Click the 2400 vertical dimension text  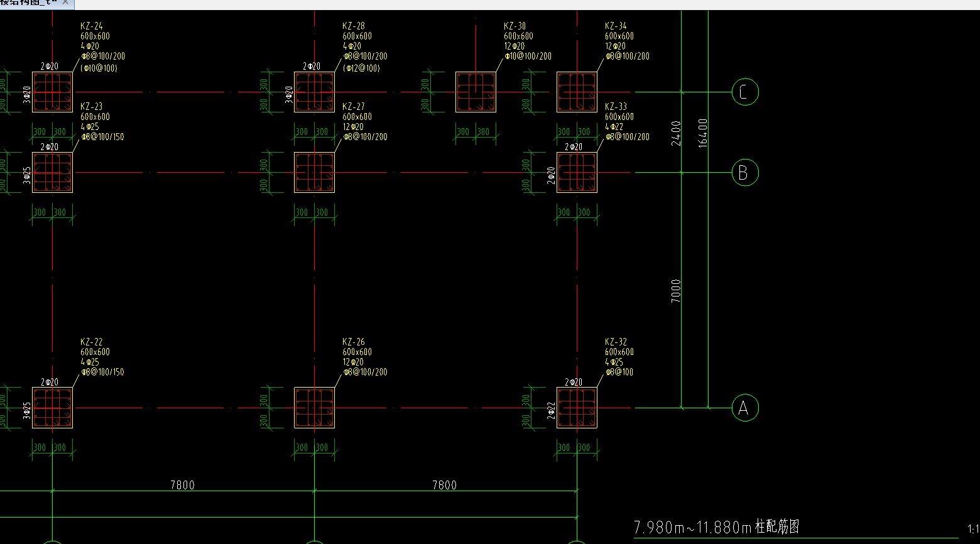click(676, 133)
